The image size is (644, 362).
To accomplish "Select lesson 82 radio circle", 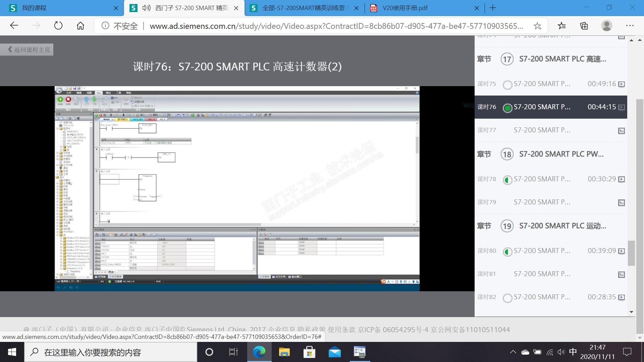I will 507,298.
